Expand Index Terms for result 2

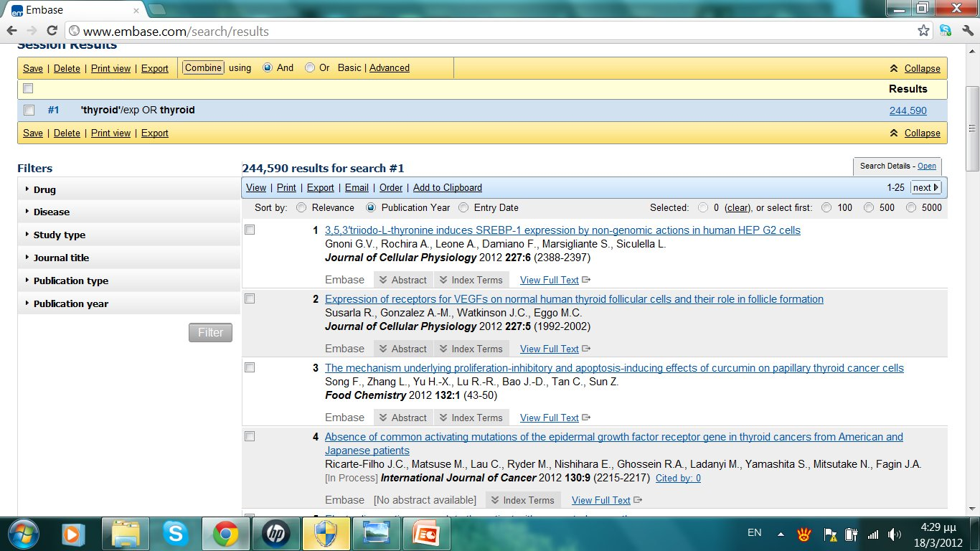click(471, 349)
